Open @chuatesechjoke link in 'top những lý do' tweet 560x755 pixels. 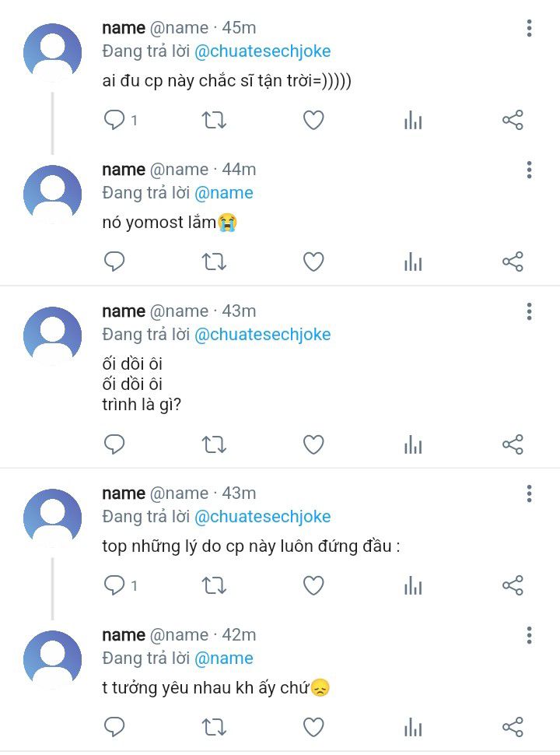pyautogui.click(x=262, y=517)
